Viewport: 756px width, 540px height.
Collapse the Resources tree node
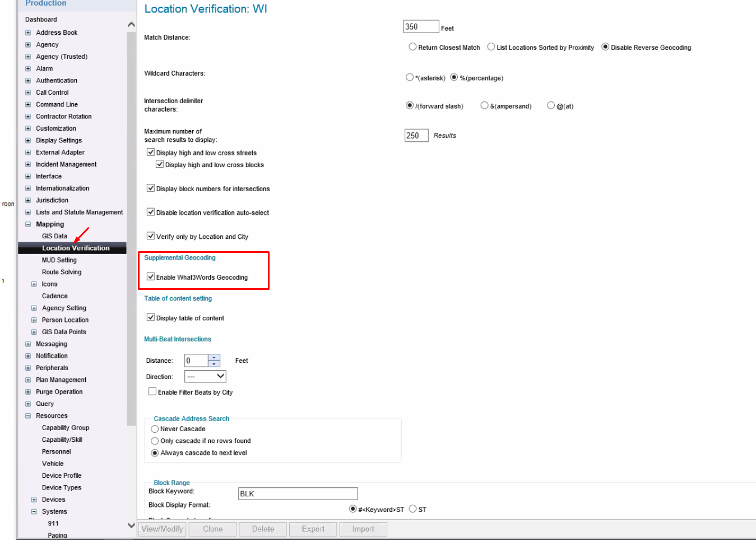(28, 416)
